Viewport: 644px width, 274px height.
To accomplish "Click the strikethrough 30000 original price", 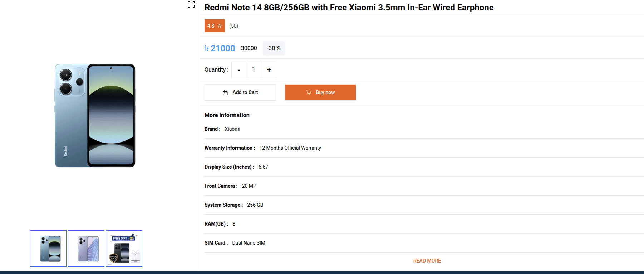I will [249, 48].
